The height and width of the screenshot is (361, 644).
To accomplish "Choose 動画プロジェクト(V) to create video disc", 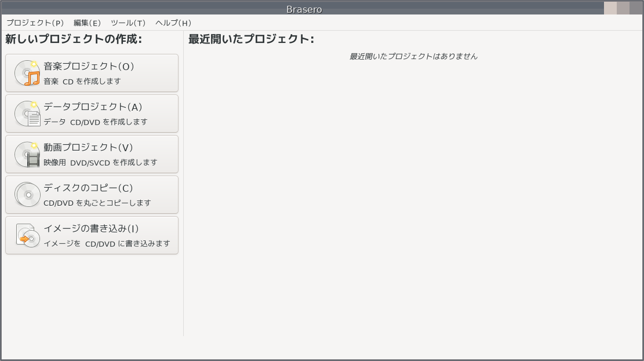I will coord(92,154).
